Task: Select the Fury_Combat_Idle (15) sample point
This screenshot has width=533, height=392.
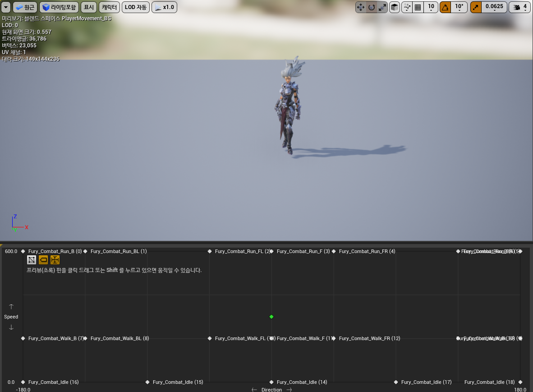Action: coord(147,382)
